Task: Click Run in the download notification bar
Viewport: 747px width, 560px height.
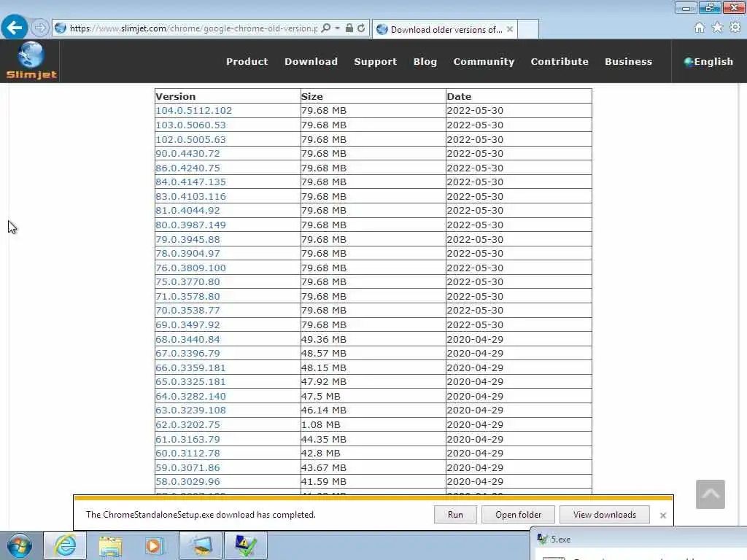Action: 455,514
